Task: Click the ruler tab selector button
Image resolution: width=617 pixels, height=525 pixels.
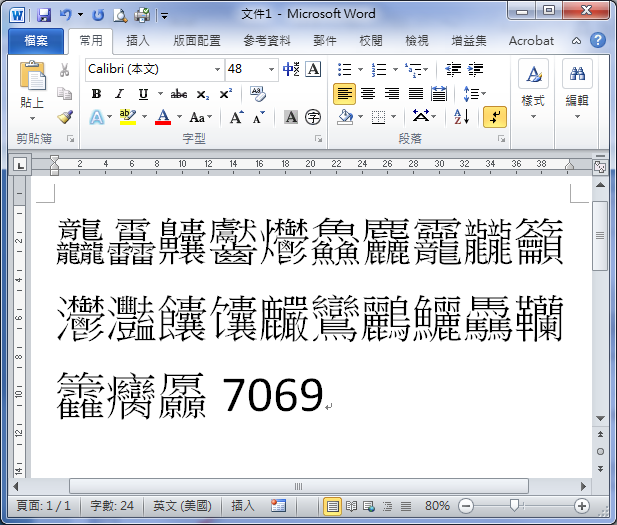Action: [20, 164]
